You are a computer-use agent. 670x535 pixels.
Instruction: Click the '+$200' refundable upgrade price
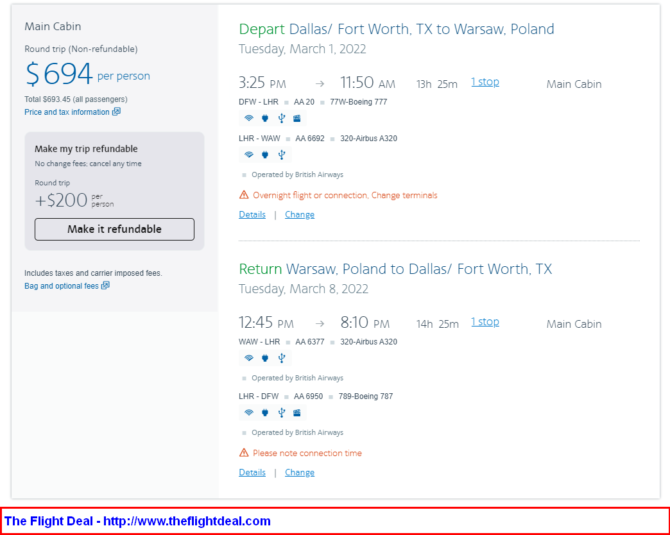point(61,200)
